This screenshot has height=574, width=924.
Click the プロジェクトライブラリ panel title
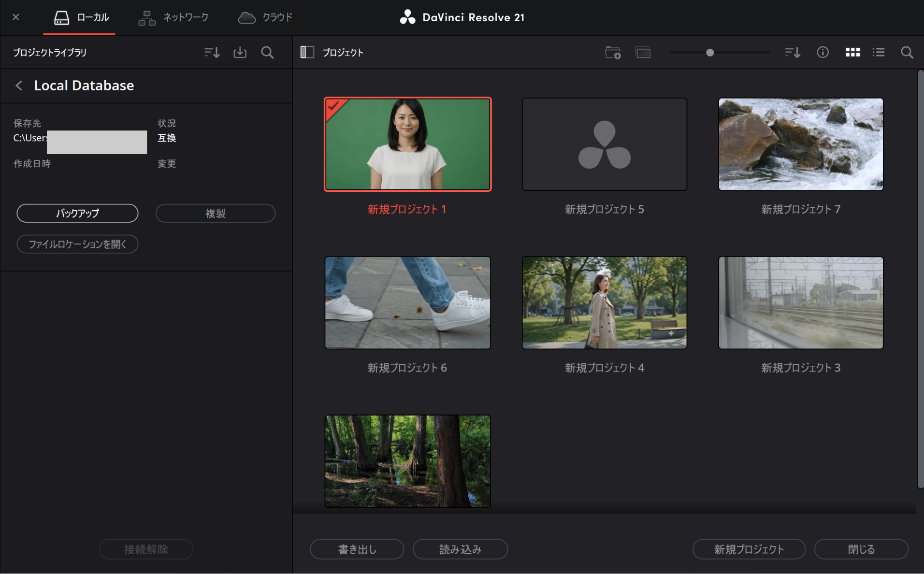pyautogui.click(x=50, y=52)
